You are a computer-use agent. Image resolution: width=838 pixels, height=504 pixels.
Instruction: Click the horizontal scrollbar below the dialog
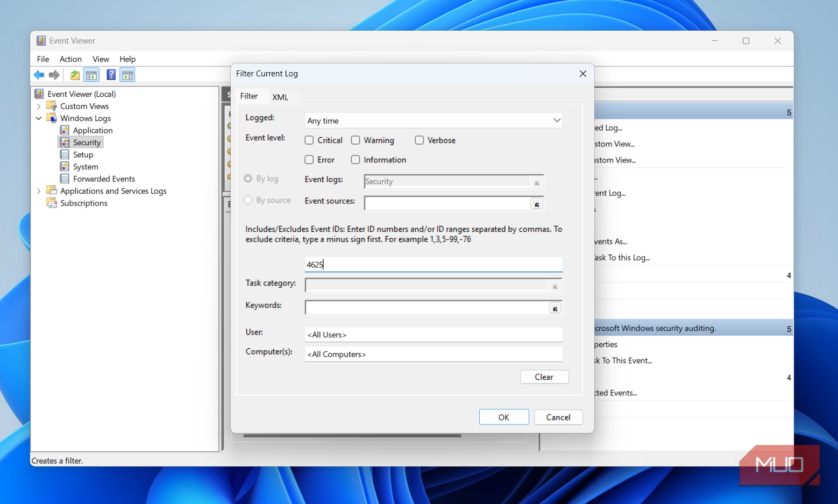point(352,436)
